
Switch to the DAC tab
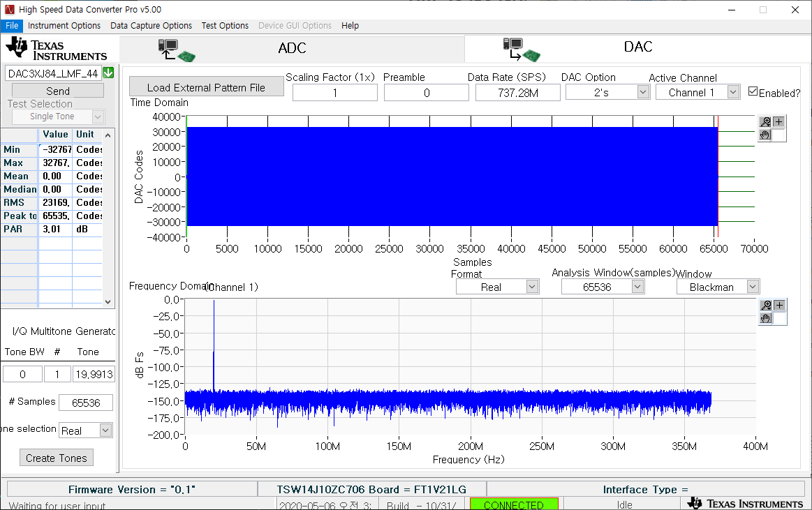[637, 49]
